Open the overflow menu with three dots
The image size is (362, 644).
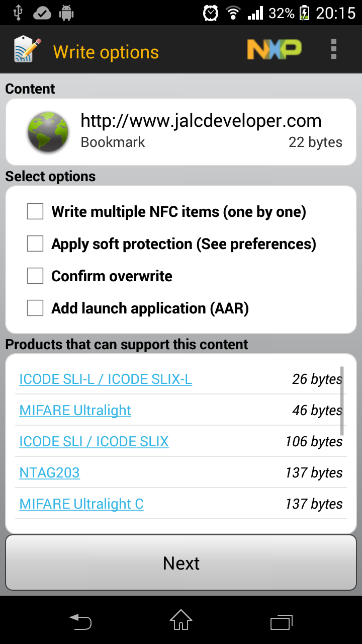[333, 49]
